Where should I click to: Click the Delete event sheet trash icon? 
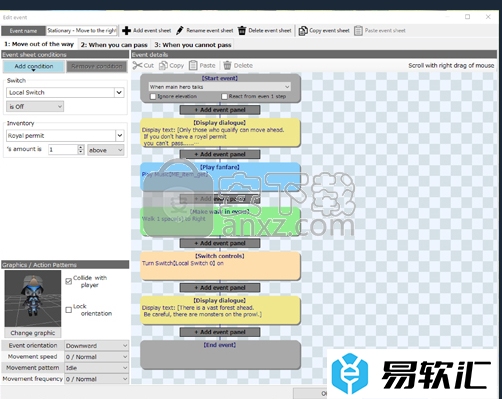coord(242,31)
